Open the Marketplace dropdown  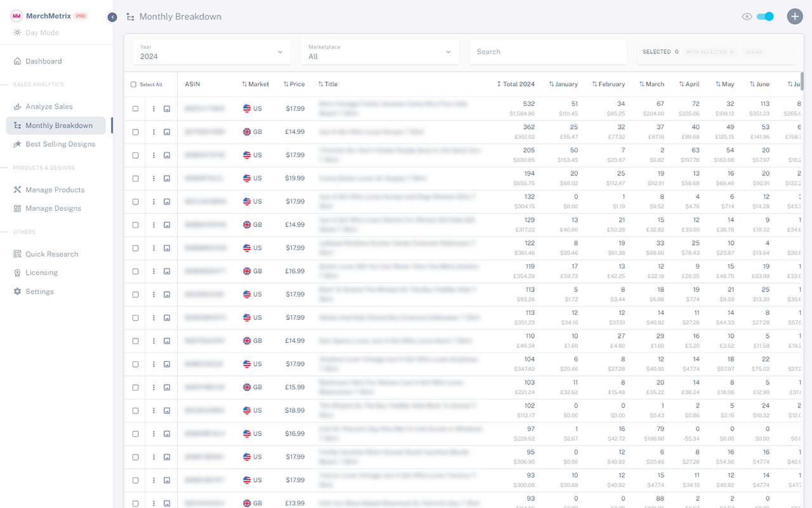(379, 51)
